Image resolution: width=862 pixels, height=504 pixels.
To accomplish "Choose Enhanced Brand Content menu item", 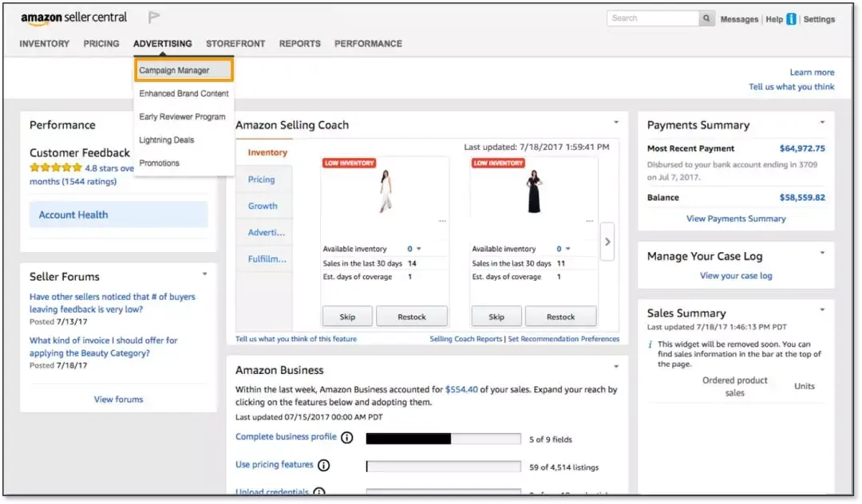I will coord(184,94).
